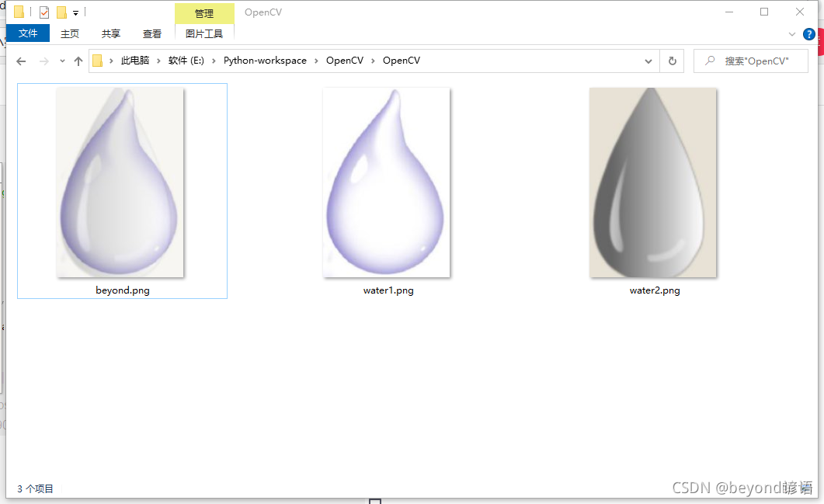824x504 pixels.
Task: Open the Help question mark icon
Action: tap(809, 34)
